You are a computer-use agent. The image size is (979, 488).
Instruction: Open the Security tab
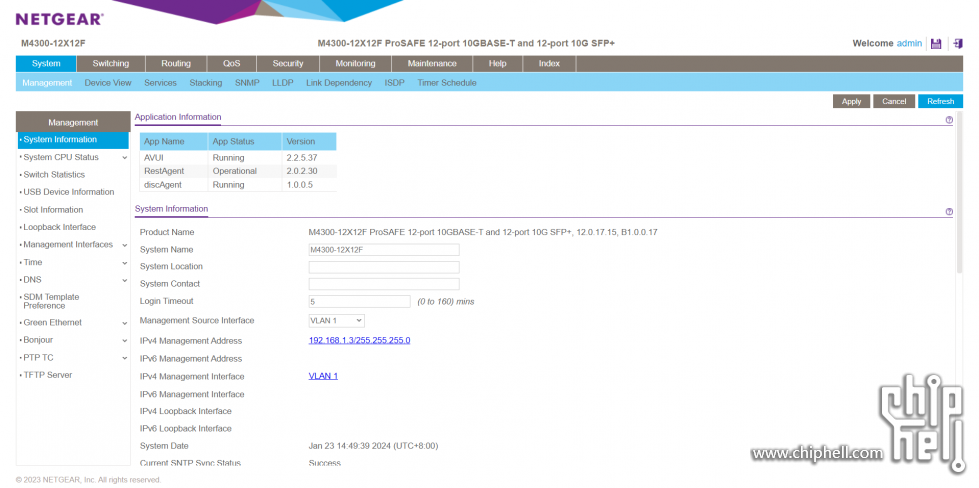[288, 64]
